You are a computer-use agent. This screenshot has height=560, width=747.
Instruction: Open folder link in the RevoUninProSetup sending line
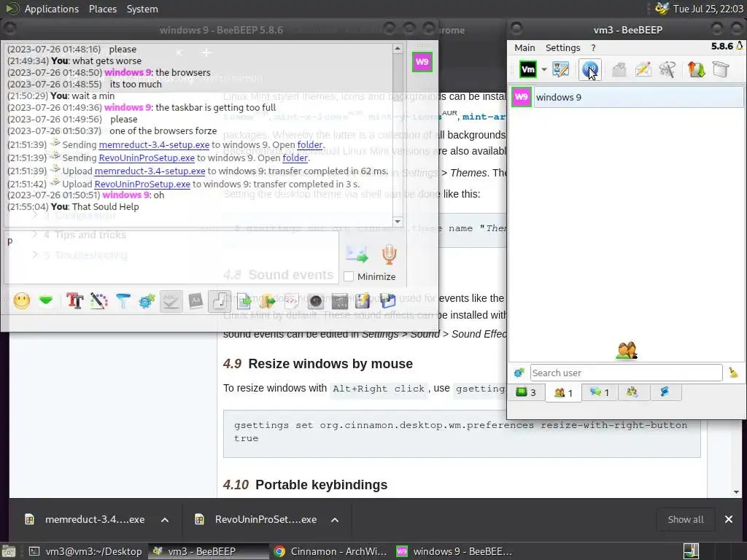pyautogui.click(x=295, y=157)
